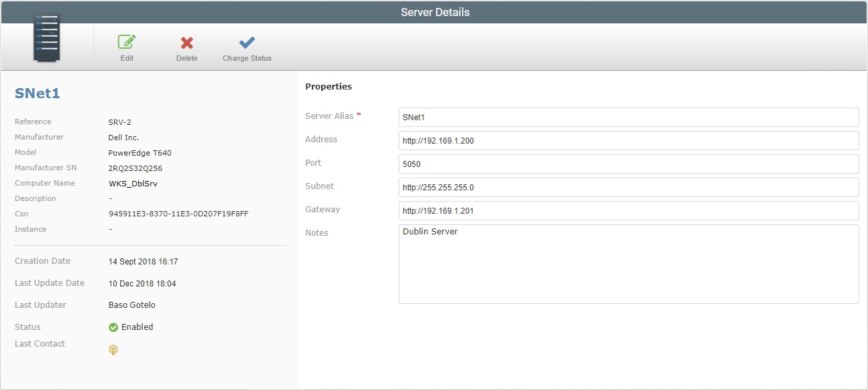The width and height of the screenshot is (868, 390).
Task: Click the red asterisk beside Server Alias
Action: (x=358, y=114)
